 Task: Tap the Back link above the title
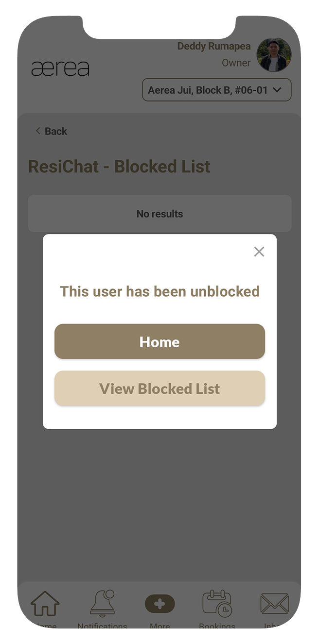point(56,131)
